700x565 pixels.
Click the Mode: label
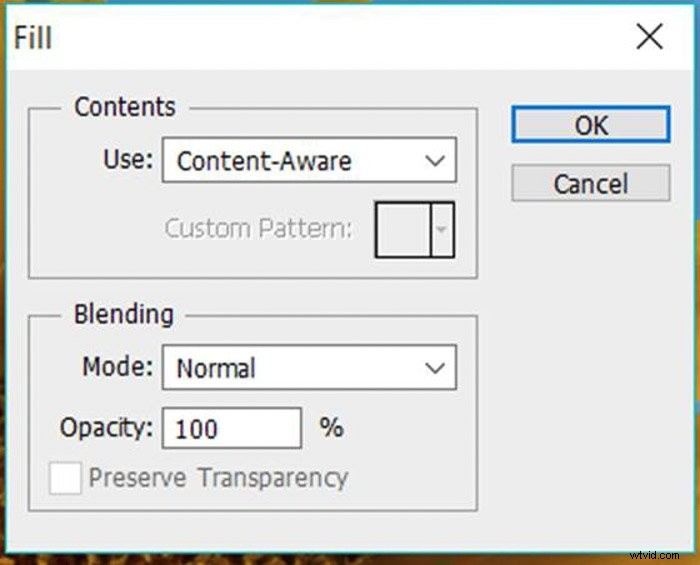click(x=118, y=366)
